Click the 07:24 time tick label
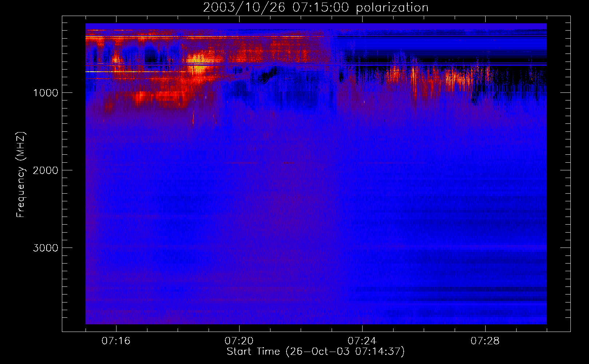The image size is (589, 364). [362, 341]
